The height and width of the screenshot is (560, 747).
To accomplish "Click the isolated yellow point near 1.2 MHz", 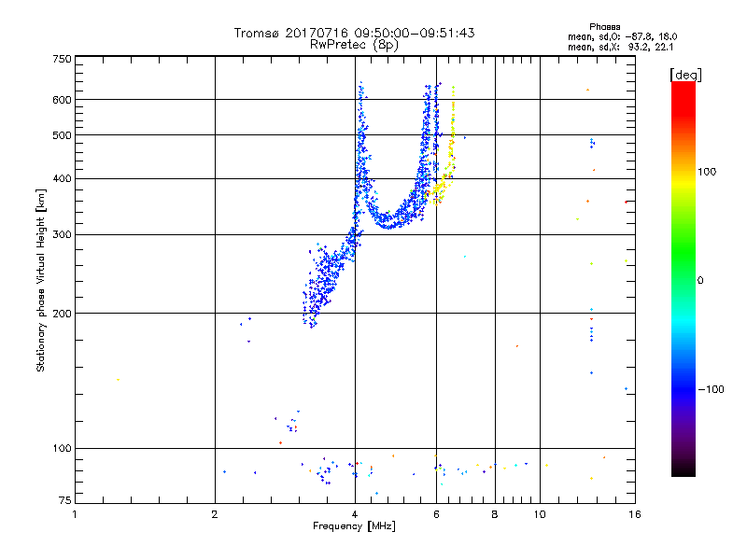I will [x=119, y=380].
